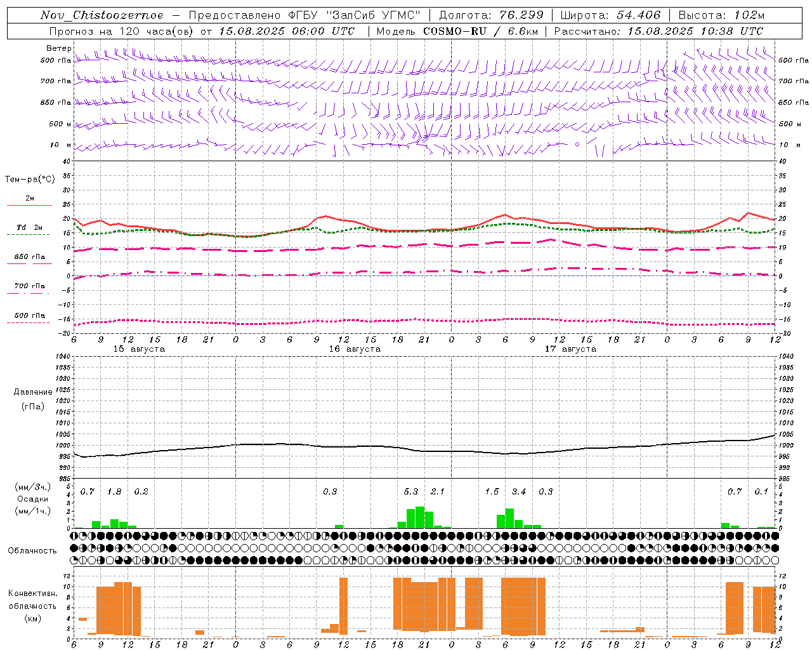This screenshot has width=812, height=650.
Task: Click the "Давление" pressure panel label
Action: 33,392
